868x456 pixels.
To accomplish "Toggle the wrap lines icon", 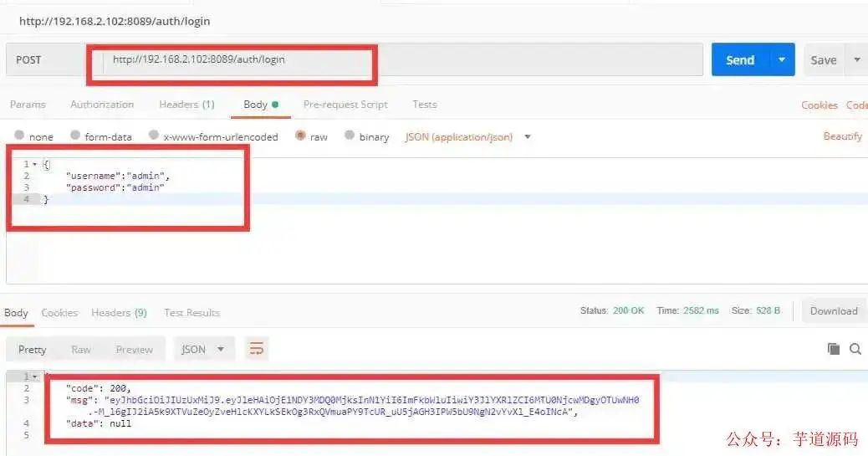I will tap(257, 349).
